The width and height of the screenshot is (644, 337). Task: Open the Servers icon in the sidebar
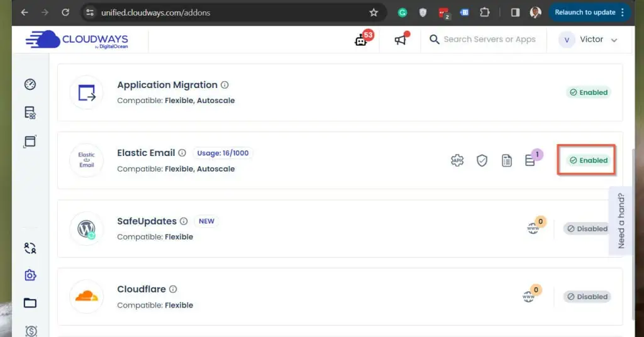pyautogui.click(x=30, y=113)
